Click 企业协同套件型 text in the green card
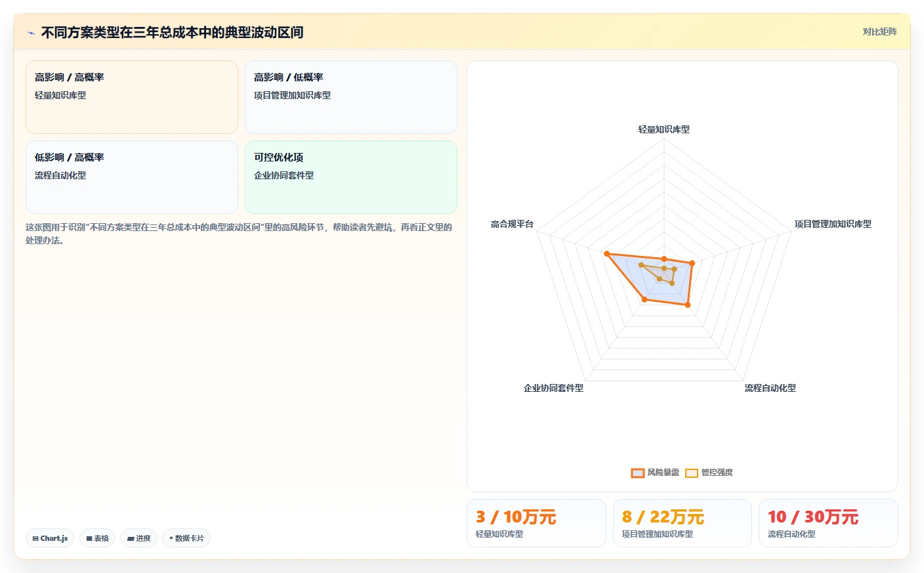The height and width of the screenshot is (573, 924). (283, 175)
